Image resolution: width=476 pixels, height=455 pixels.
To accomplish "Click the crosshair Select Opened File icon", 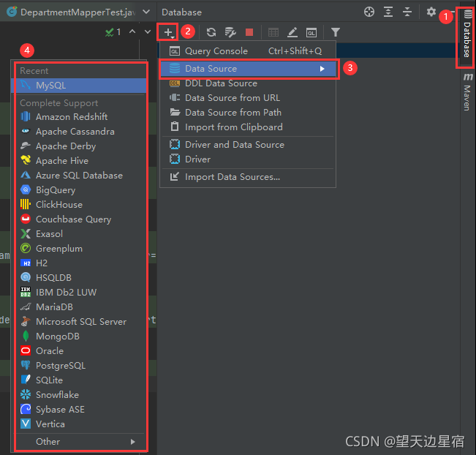I will 369,12.
